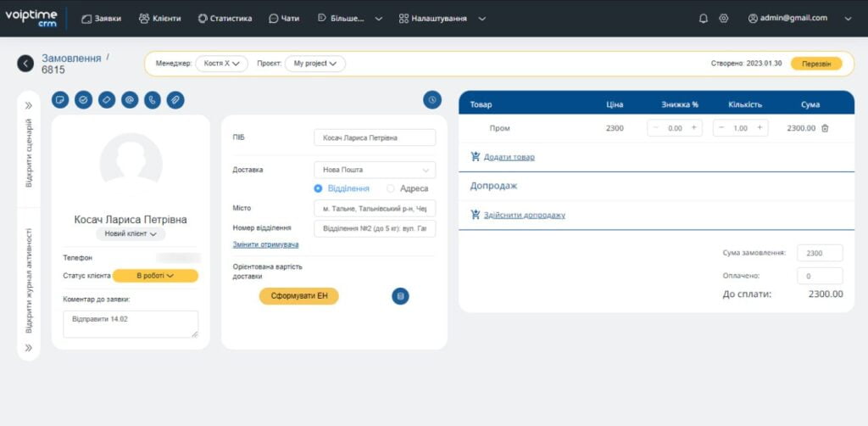Click the Перезвін button

coord(816,64)
